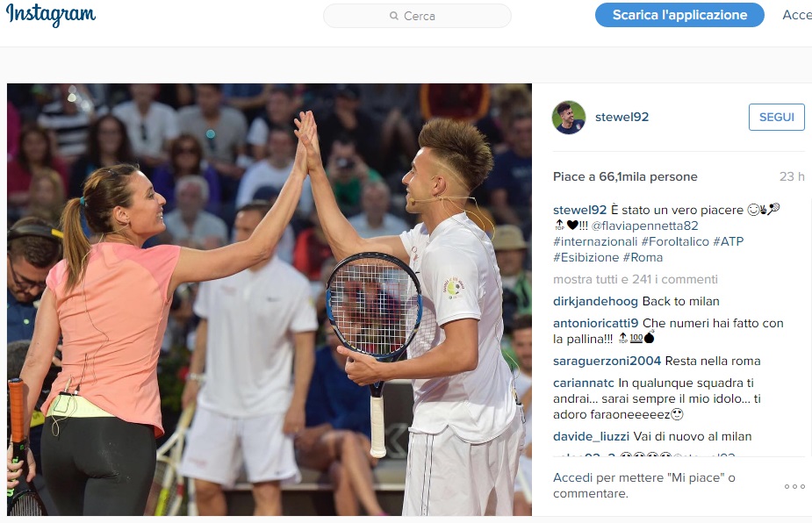This screenshot has width=812, height=523.
Task: Open stewel92 username next to avatar
Action: (x=622, y=117)
